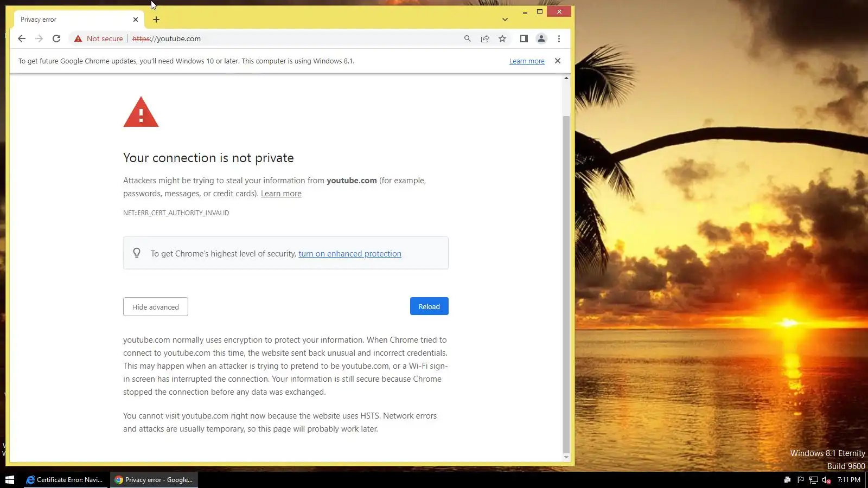Close the Privacy error tab

click(136, 20)
